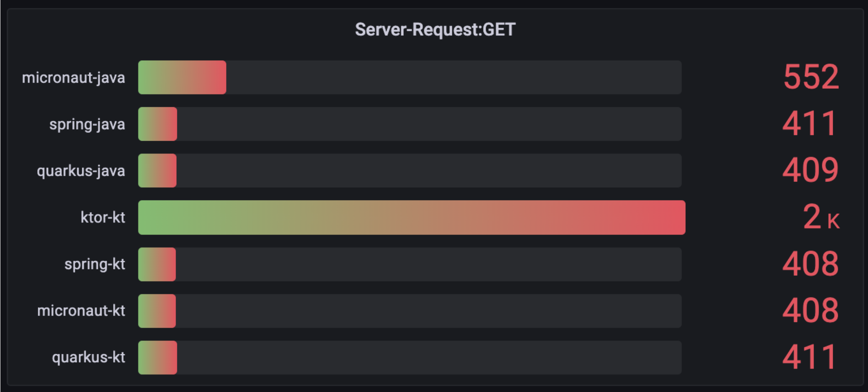Screen dimensions: 868x392
Task: Select the micronaut-java row label
Action: tap(73, 78)
